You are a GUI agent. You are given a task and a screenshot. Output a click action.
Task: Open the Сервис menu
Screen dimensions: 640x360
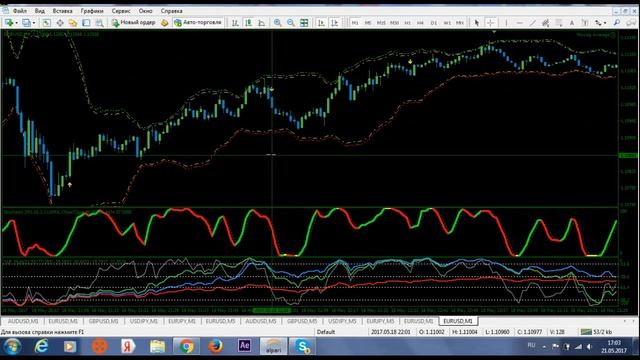tap(121, 11)
